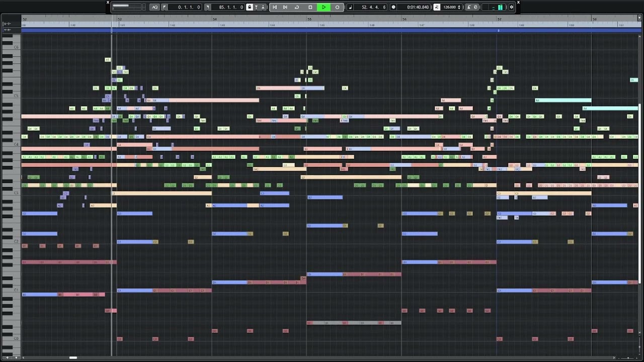Screen dimensions: 644x362
Task: Toggle the punch-in icon
Action: click(256, 7)
